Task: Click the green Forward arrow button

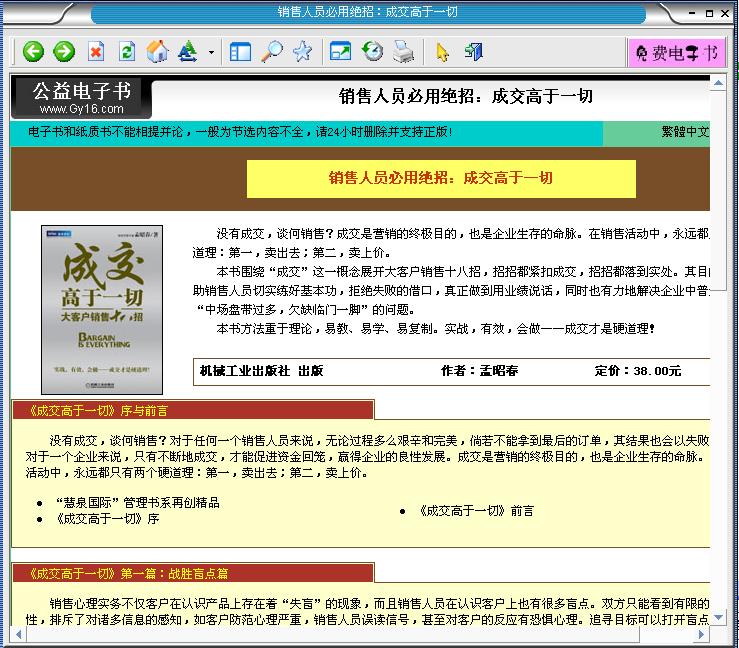Action: [64, 52]
